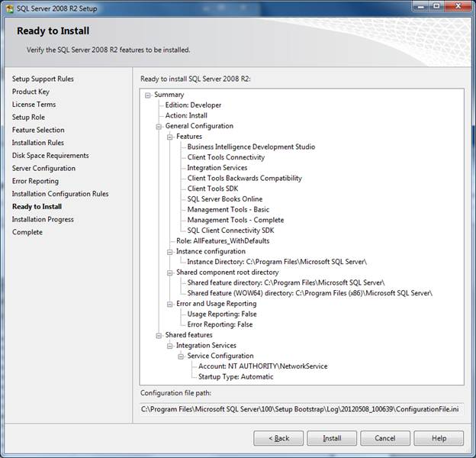Maximize the SQL Server Setup window
Image resolution: width=476 pixels, height=458 pixels.
(436, 6)
